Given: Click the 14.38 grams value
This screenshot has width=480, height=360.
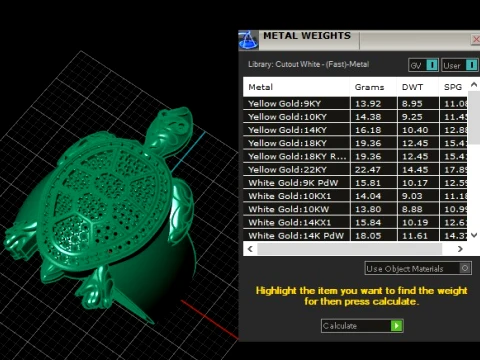Looking at the screenshot, I should [368, 117].
